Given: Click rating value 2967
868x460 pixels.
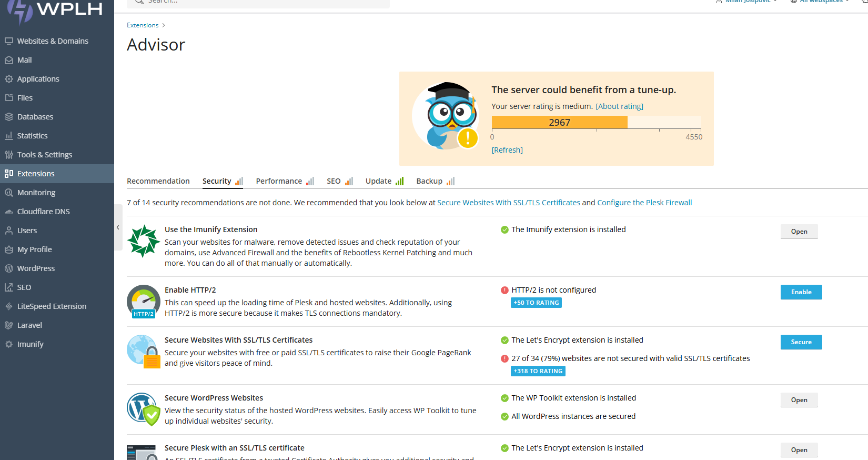Looking at the screenshot, I should pos(559,122).
